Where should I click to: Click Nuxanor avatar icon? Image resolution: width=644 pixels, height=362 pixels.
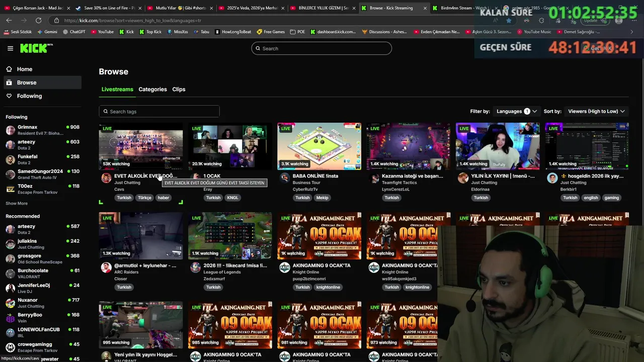pyautogui.click(x=10, y=303)
